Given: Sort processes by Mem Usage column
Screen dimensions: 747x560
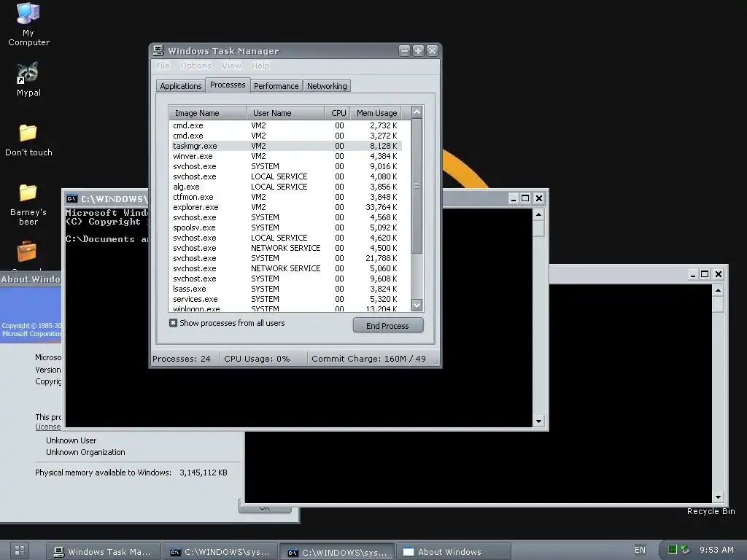Looking at the screenshot, I should [x=376, y=113].
